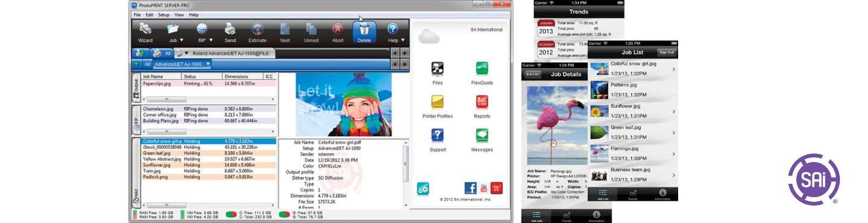
Task: Open the Files icon in the SA International panel
Action: (x=438, y=68)
